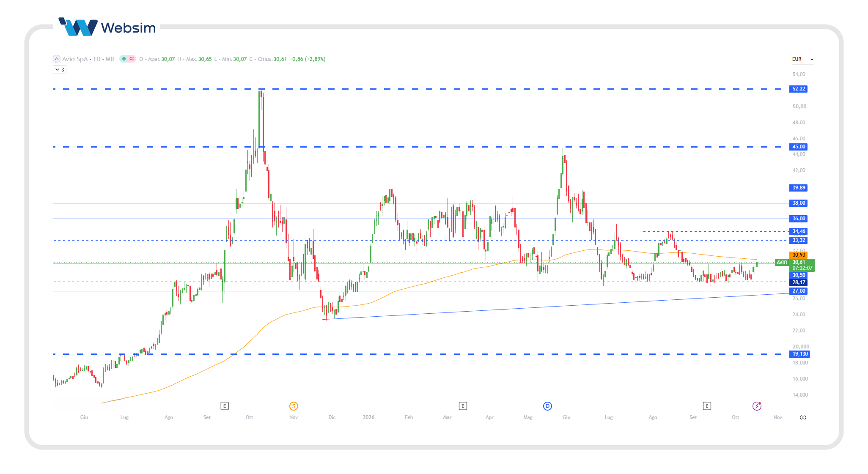Viewport: 868px width, 474px height.
Task: Click the Avio SpA symbol name in legend
Action: point(75,59)
